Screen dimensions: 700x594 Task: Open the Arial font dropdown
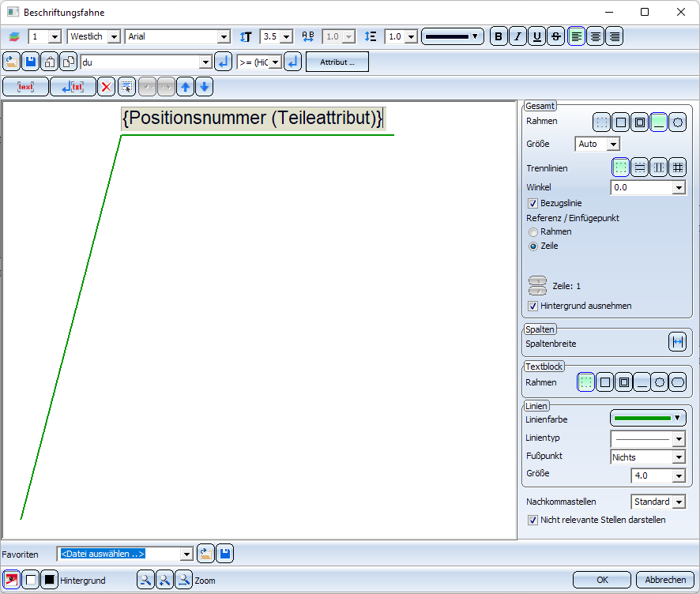point(224,36)
